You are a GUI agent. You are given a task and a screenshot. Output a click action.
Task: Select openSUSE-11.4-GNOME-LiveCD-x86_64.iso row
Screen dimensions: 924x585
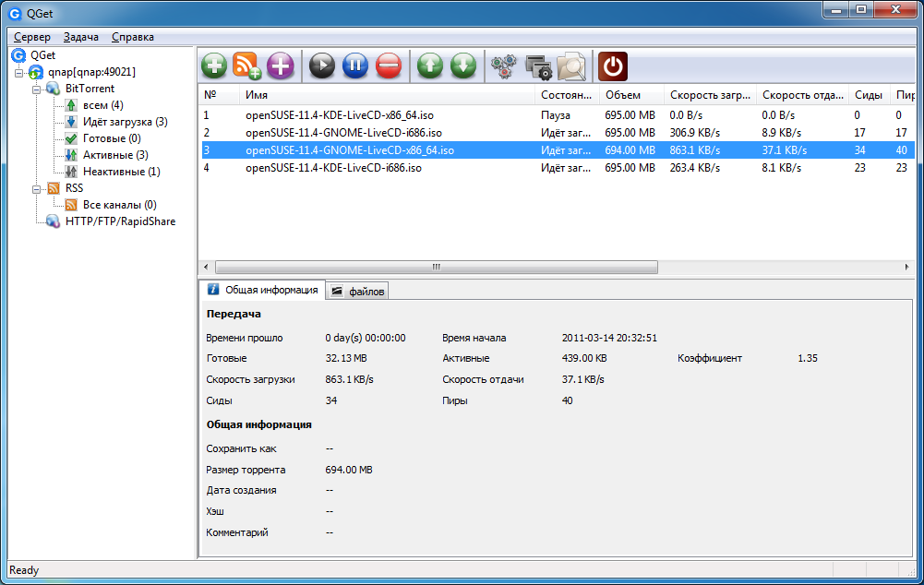pyautogui.click(x=558, y=150)
